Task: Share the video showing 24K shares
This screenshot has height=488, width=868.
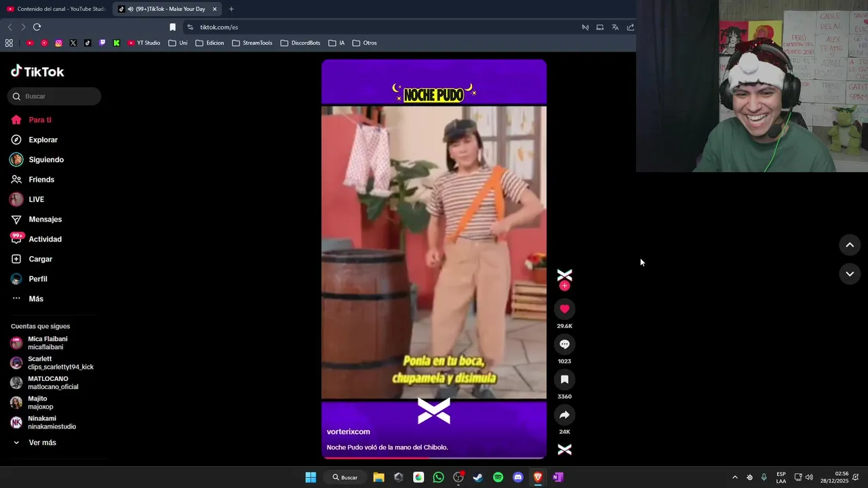Action: pyautogui.click(x=564, y=415)
